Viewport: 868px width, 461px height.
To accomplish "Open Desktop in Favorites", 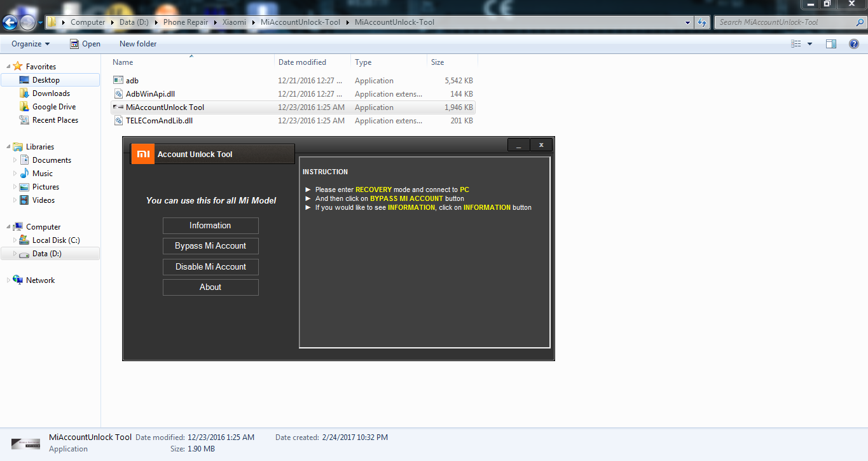I will pyautogui.click(x=46, y=80).
